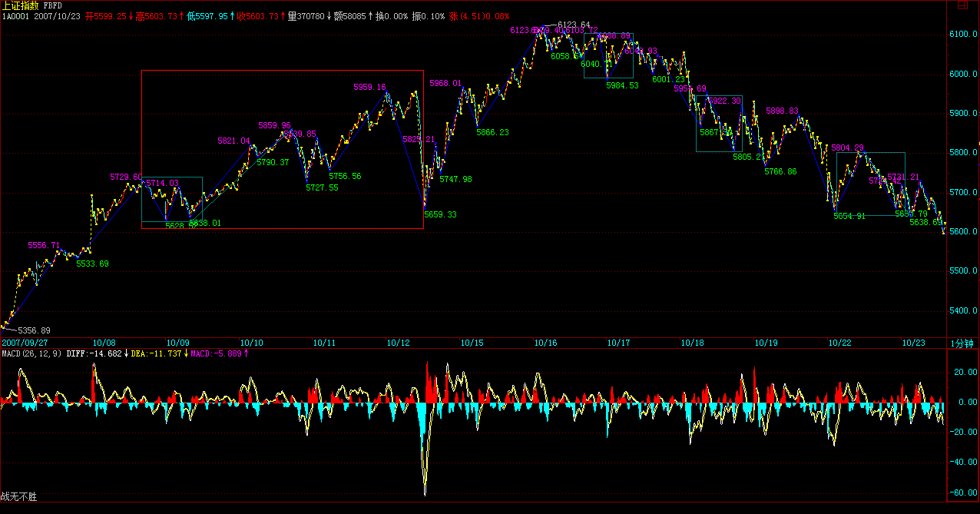
Task: Select date 10/16 on the time axis
Action: [x=545, y=343]
